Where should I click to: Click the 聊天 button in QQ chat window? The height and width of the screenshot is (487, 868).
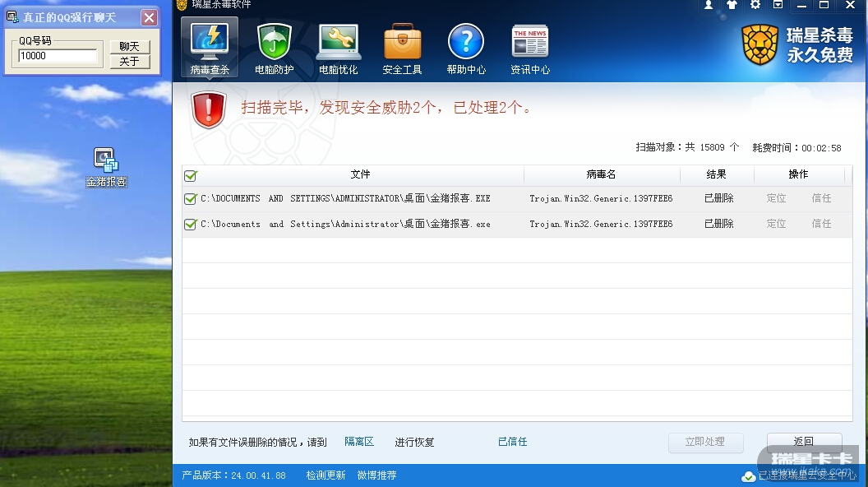pyautogui.click(x=130, y=47)
